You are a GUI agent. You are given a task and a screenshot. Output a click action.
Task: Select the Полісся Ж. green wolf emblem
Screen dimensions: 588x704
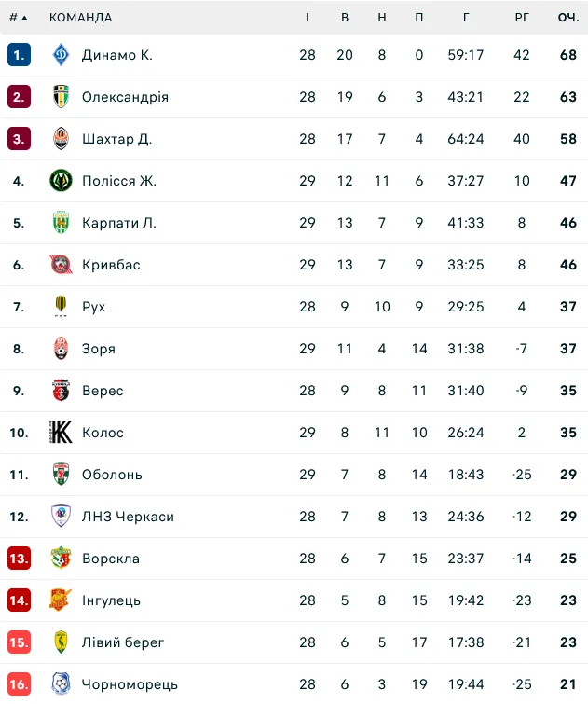(x=61, y=181)
